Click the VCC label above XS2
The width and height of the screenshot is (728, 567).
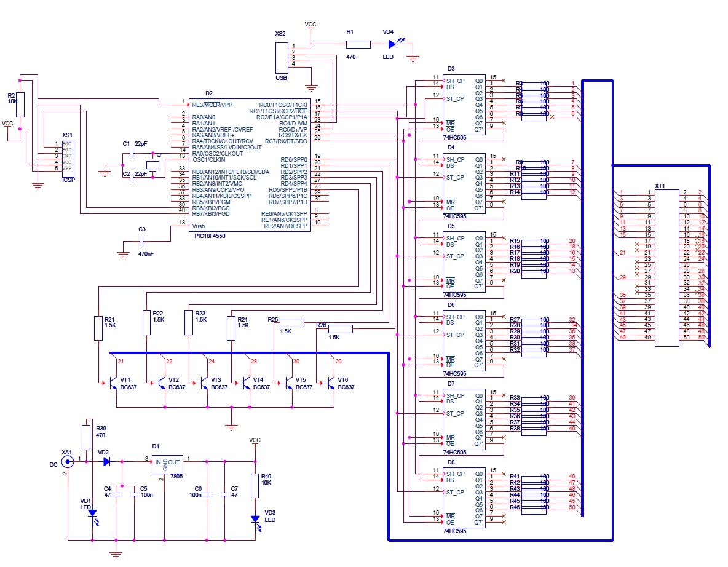(x=311, y=25)
